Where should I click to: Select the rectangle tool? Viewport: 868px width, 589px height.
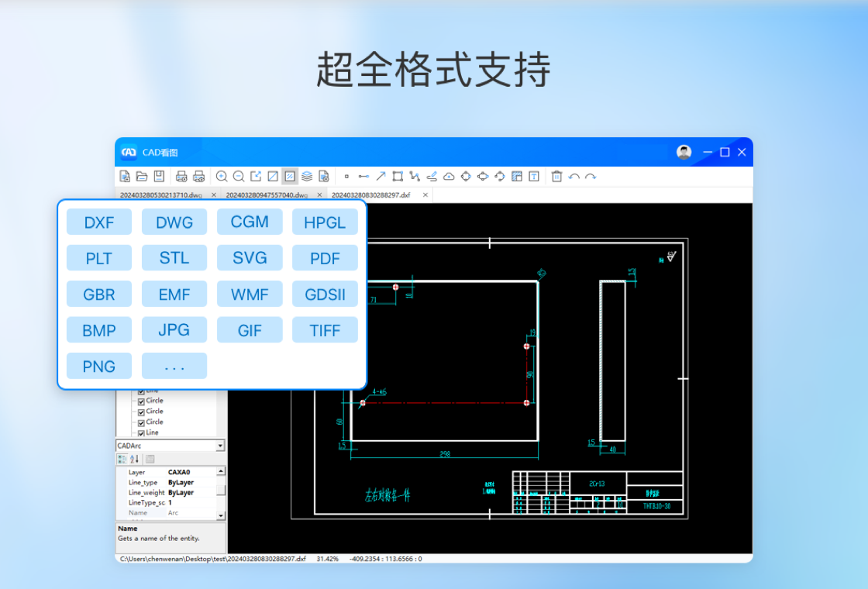(398, 177)
